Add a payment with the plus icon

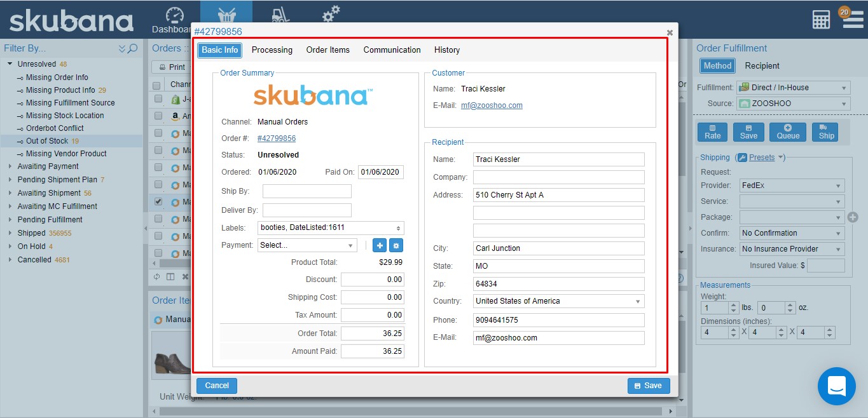(x=379, y=245)
